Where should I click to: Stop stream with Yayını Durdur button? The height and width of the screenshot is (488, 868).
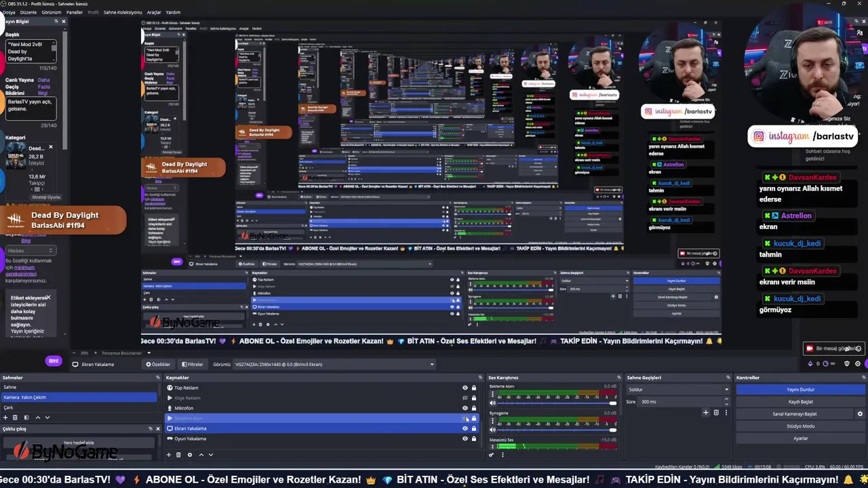[x=800, y=390]
